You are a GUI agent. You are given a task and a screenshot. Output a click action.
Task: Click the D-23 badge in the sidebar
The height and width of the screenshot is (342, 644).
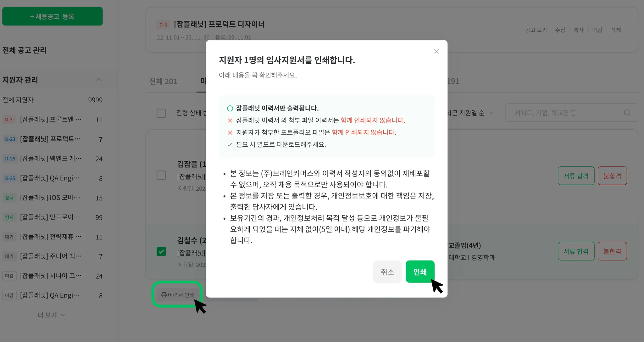10,139
